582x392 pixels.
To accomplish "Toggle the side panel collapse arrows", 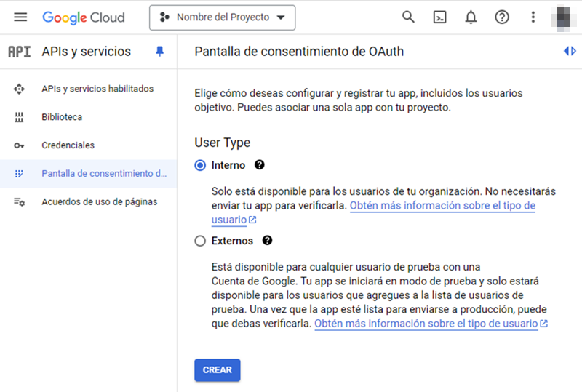I will click(570, 51).
